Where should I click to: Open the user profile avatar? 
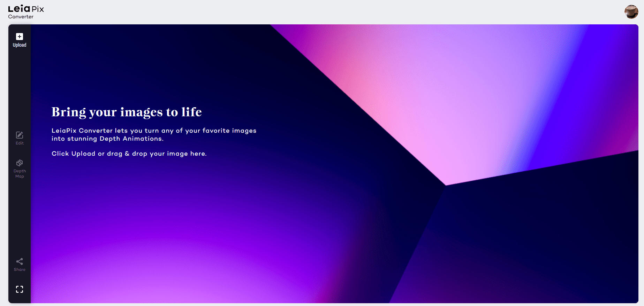coord(631,12)
